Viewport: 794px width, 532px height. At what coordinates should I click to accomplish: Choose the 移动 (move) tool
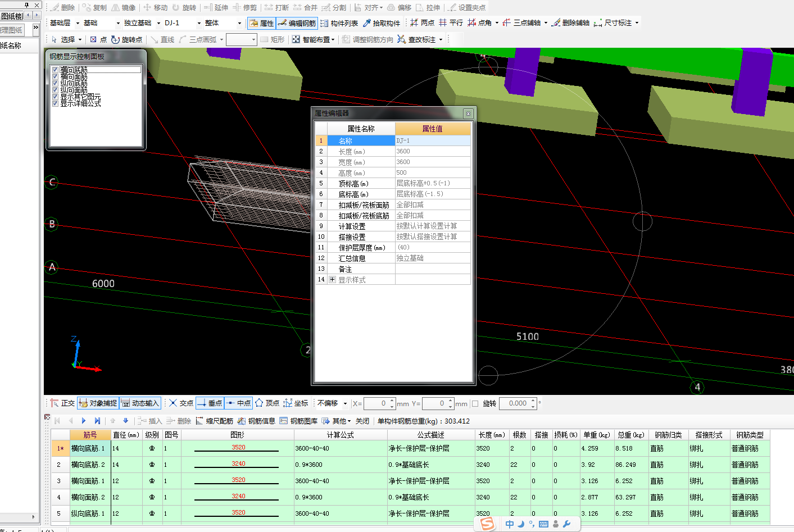[155, 7]
